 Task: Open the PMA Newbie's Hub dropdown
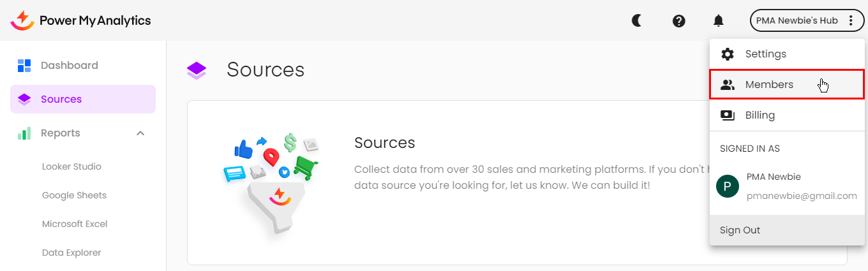pos(797,20)
